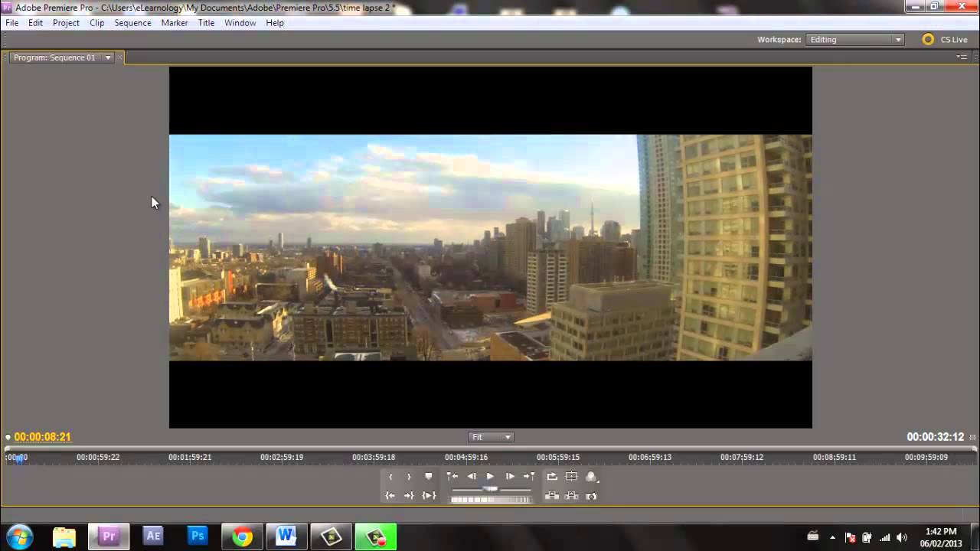Click the Set In Point icon
980x551 pixels.
tap(390, 477)
